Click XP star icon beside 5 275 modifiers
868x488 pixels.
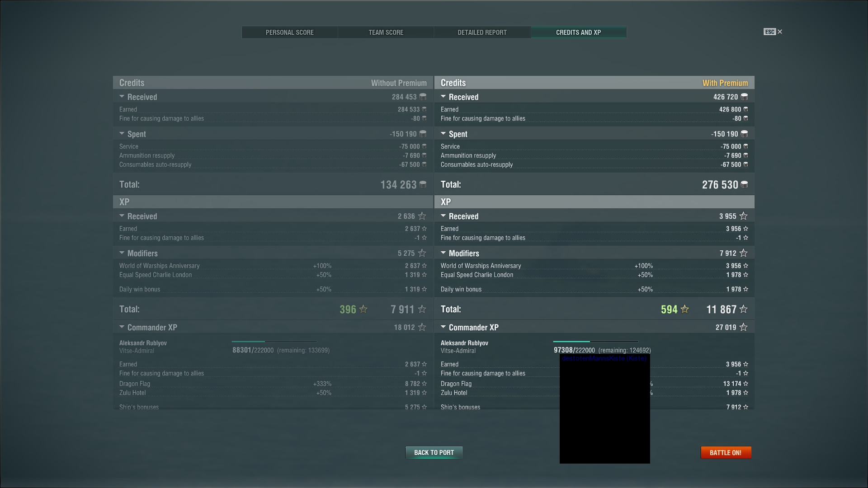(422, 253)
